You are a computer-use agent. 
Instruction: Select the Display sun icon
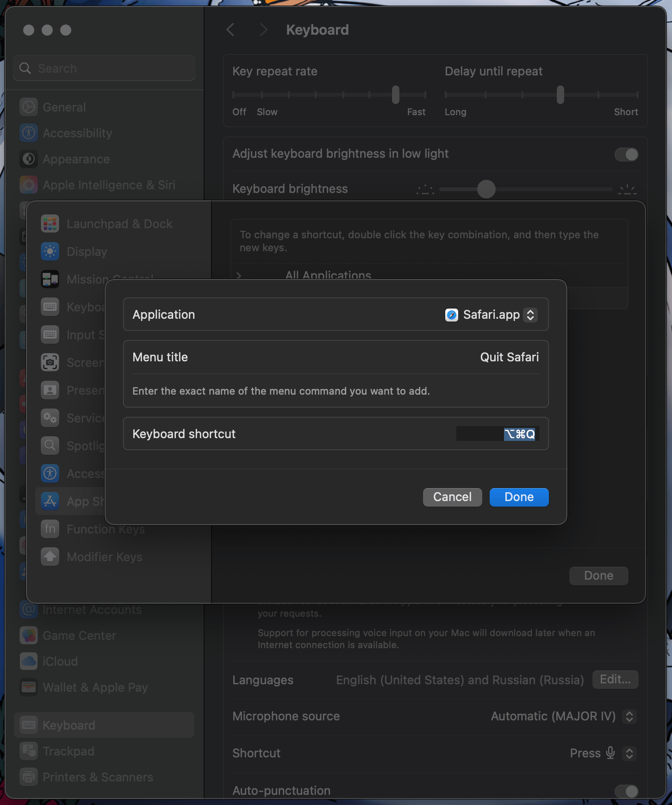pyautogui.click(x=50, y=252)
